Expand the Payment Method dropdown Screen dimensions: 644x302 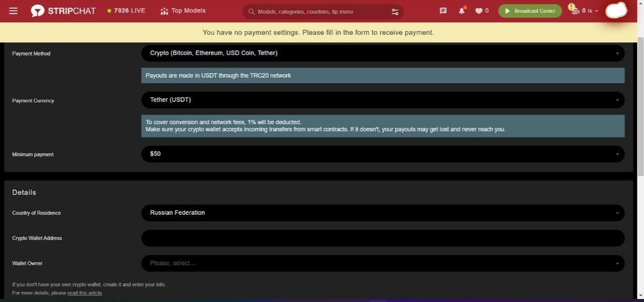pos(383,53)
